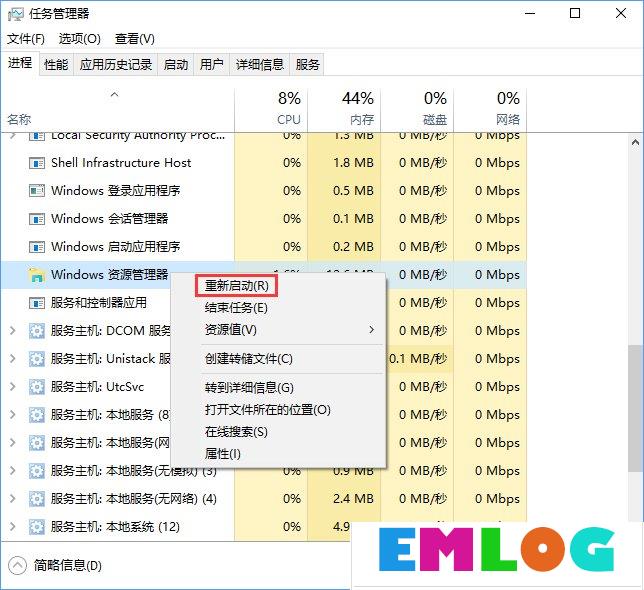
Task: Switch to the 性能 tab
Action: 56,64
